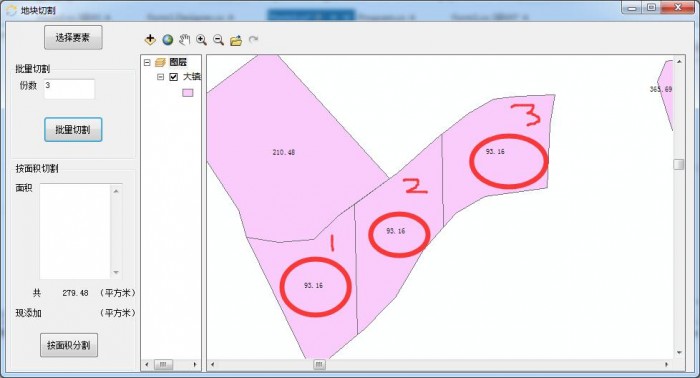Screen dimensions: 700x378
Task: Choose the Zoom In magnifier tool
Action: point(201,40)
